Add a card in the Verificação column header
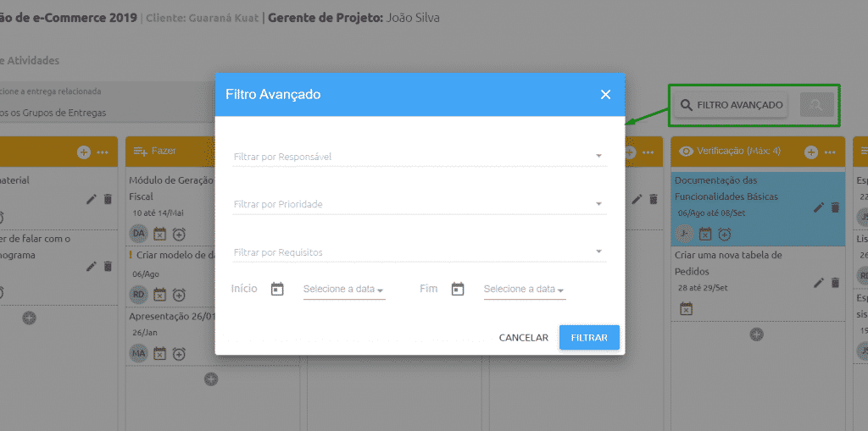 [811, 152]
